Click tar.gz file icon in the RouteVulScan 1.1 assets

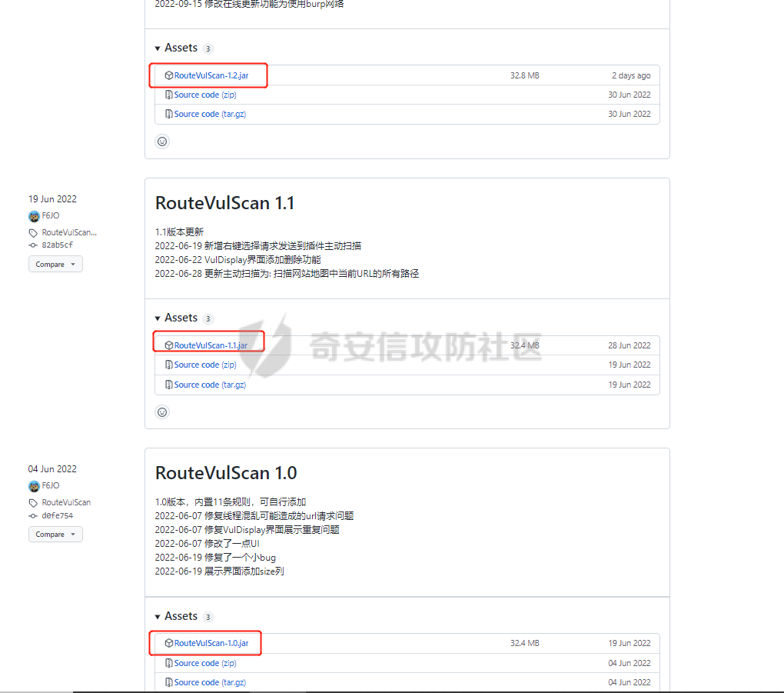click(x=169, y=385)
